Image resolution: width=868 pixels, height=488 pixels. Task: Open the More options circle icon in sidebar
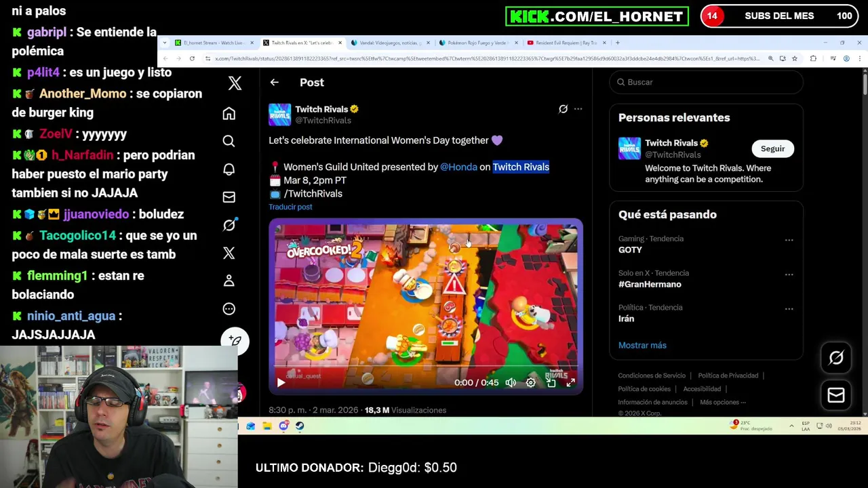click(229, 309)
